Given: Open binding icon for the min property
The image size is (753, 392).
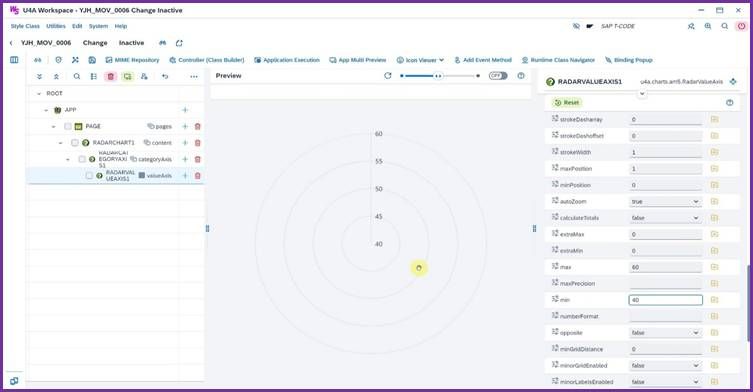Looking at the screenshot, I should (x=715, y=300).
